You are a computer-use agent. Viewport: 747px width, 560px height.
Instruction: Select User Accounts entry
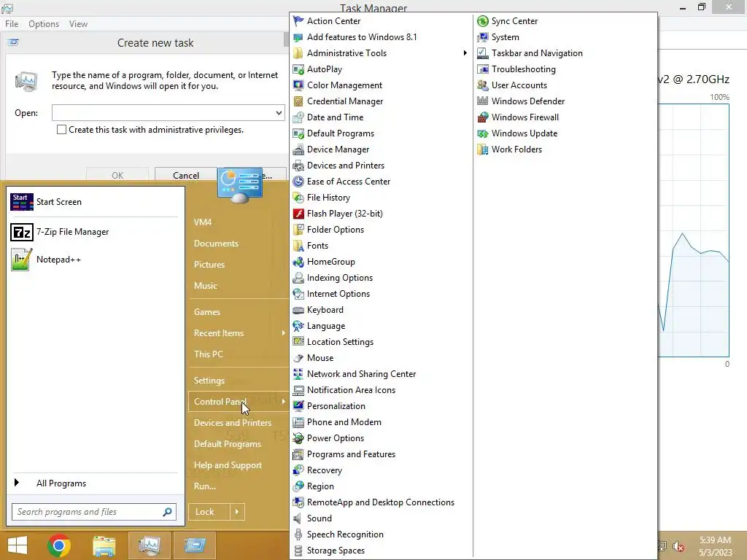click(x=519, y=85)
